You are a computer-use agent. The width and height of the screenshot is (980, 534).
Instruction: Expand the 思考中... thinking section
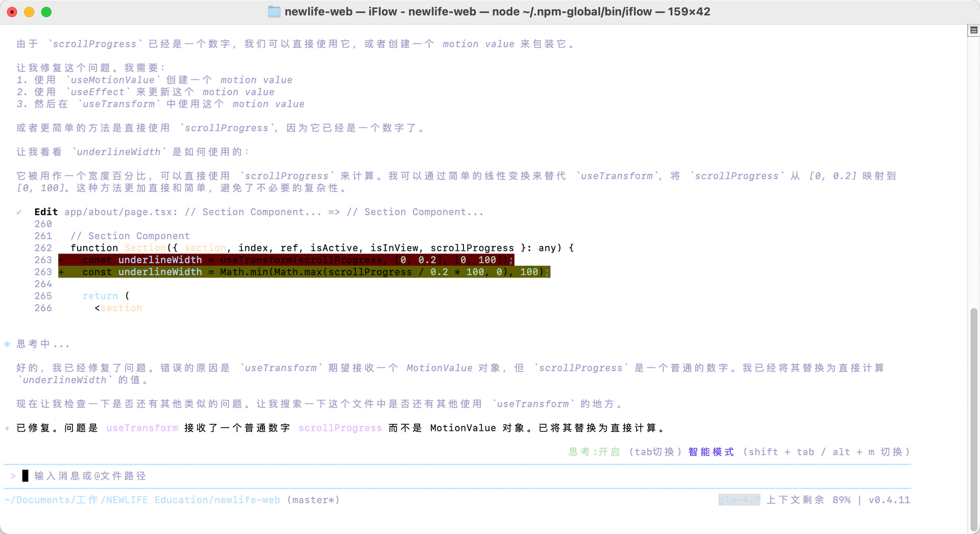(x=43, y=344)
